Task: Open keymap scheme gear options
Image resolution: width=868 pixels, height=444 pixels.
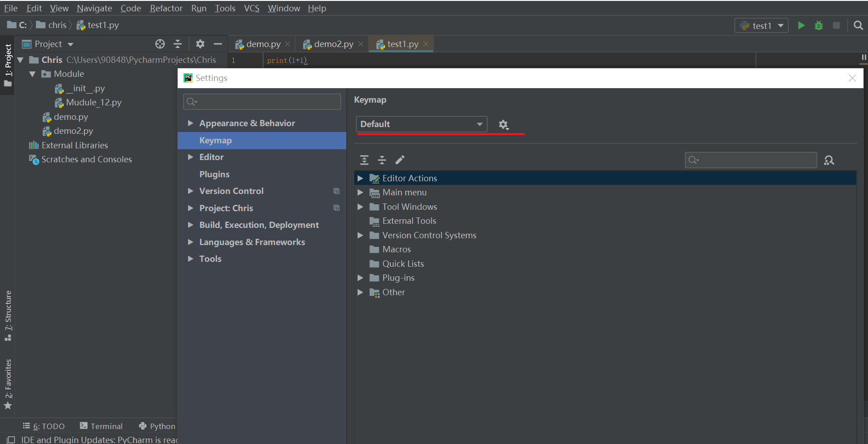Action: click(504, 124)
